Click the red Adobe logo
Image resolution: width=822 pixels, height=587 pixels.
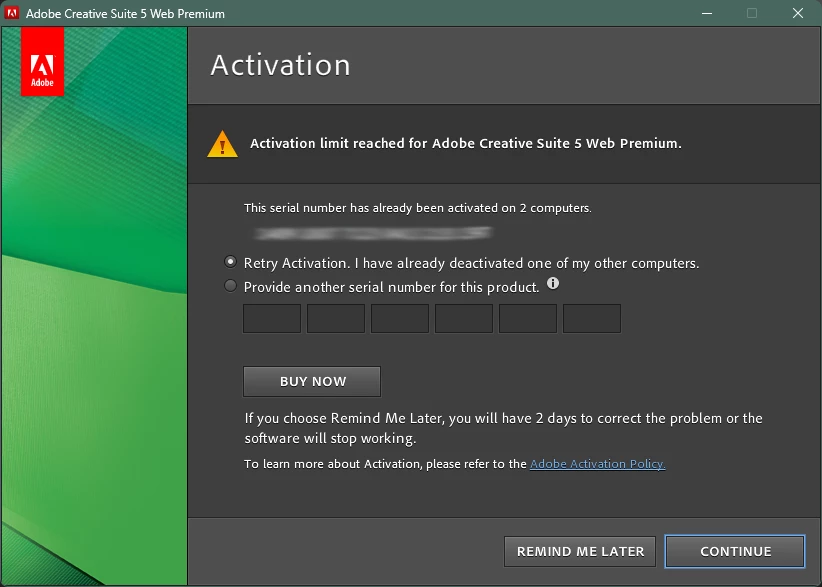[x=42, y=62]
